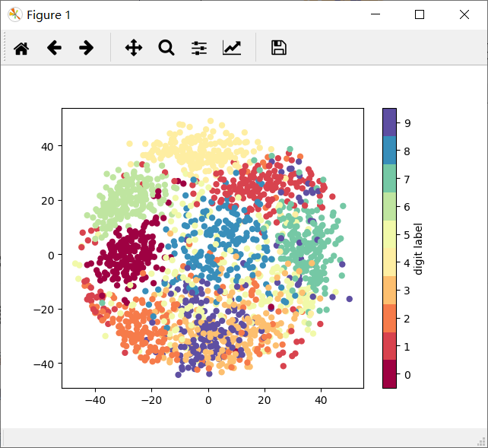This screenshot has height=448, width=488.
Task: Click the purple digit 9 segment of the colorbar
Action: [389, 122]
